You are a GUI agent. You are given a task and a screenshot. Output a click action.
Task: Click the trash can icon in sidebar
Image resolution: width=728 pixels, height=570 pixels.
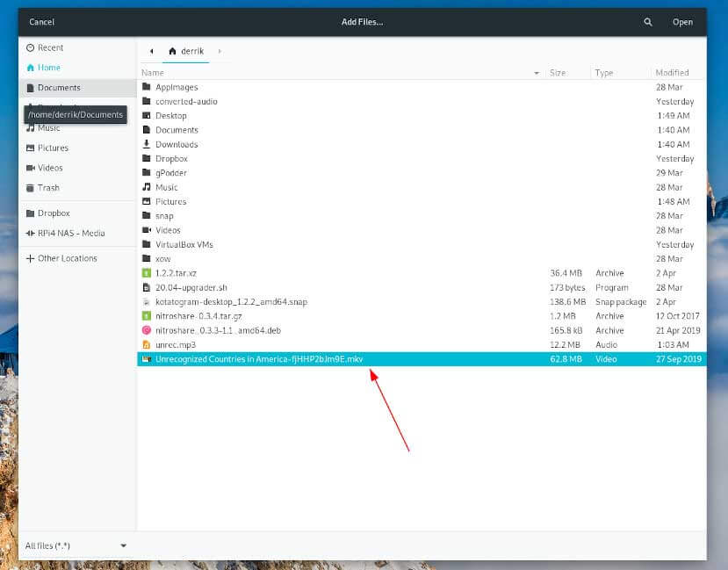coord(30,188)
